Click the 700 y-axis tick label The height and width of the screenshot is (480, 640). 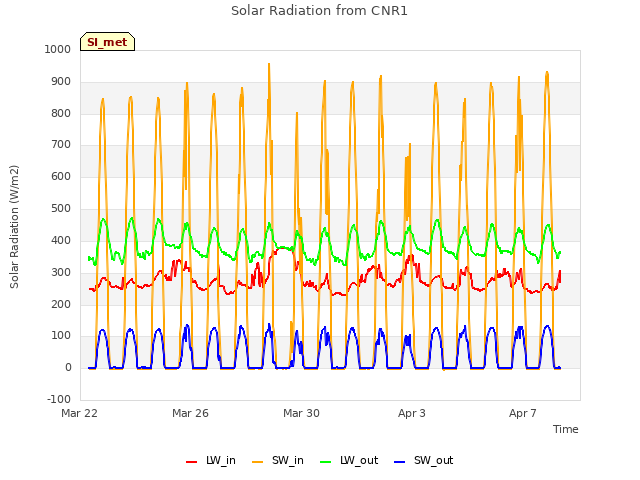61,144
